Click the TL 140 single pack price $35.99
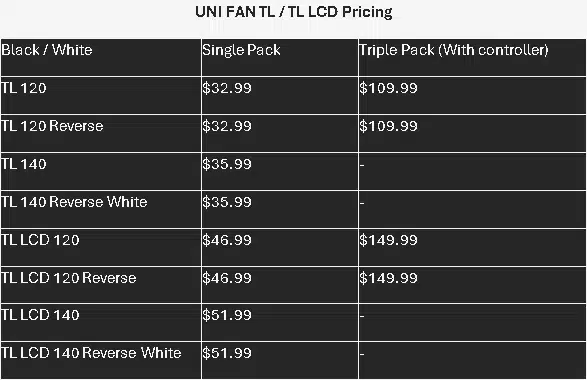The width and height of the screenshot is (587, 380). (x=227, y=164)
